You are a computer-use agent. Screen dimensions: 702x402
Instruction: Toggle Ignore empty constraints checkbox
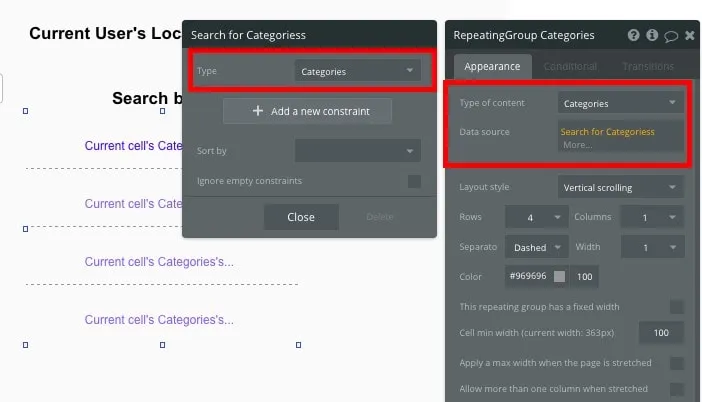click(x=414, y=181)
